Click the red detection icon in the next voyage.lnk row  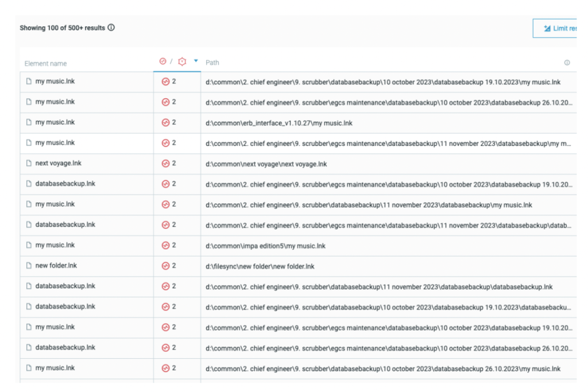166,164
